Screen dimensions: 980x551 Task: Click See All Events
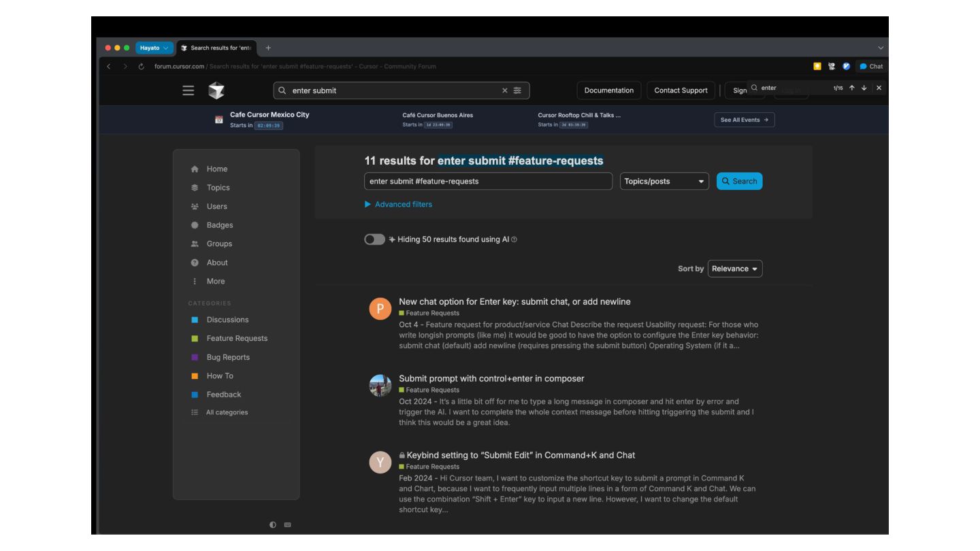pos(745,120)
